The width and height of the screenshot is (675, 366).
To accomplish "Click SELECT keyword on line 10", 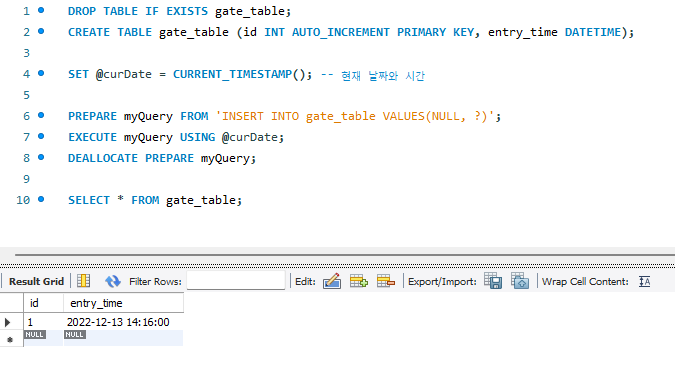I will click(x=89, y=200).
